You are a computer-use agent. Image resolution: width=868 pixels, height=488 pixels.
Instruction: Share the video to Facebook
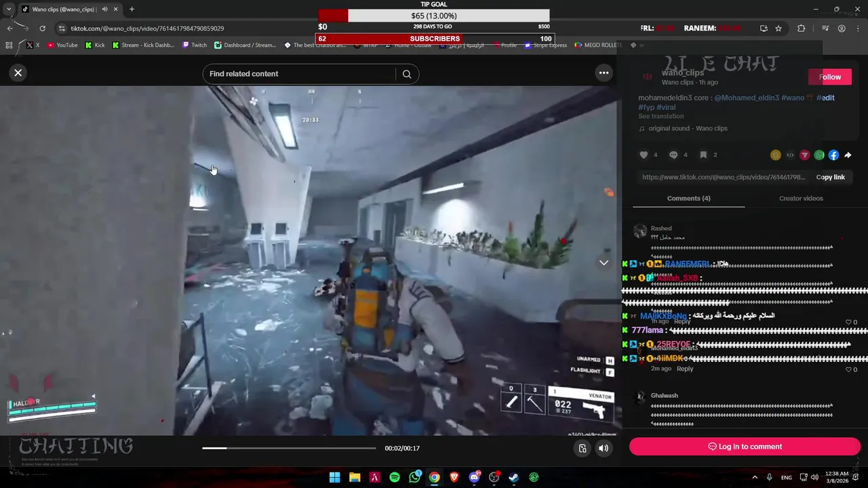833,155
